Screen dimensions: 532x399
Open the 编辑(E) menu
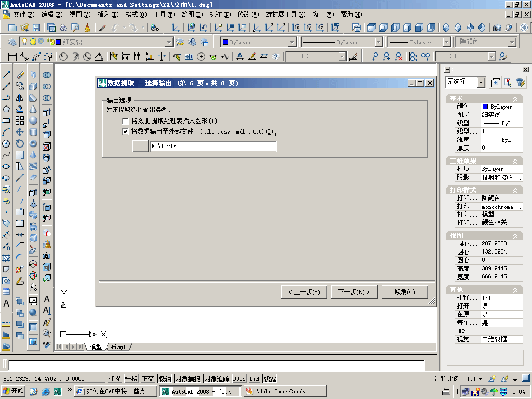click(x=52, y=15)
